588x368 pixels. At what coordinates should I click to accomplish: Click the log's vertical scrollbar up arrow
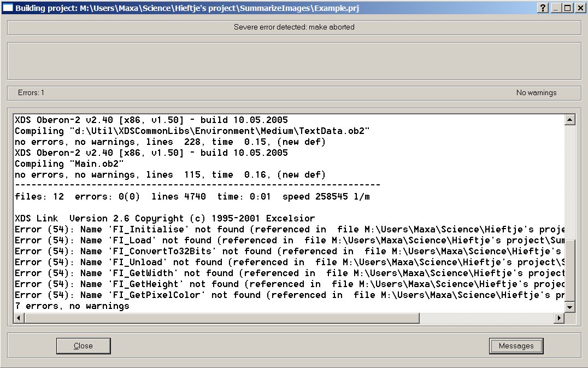click(x=569, y=120)
